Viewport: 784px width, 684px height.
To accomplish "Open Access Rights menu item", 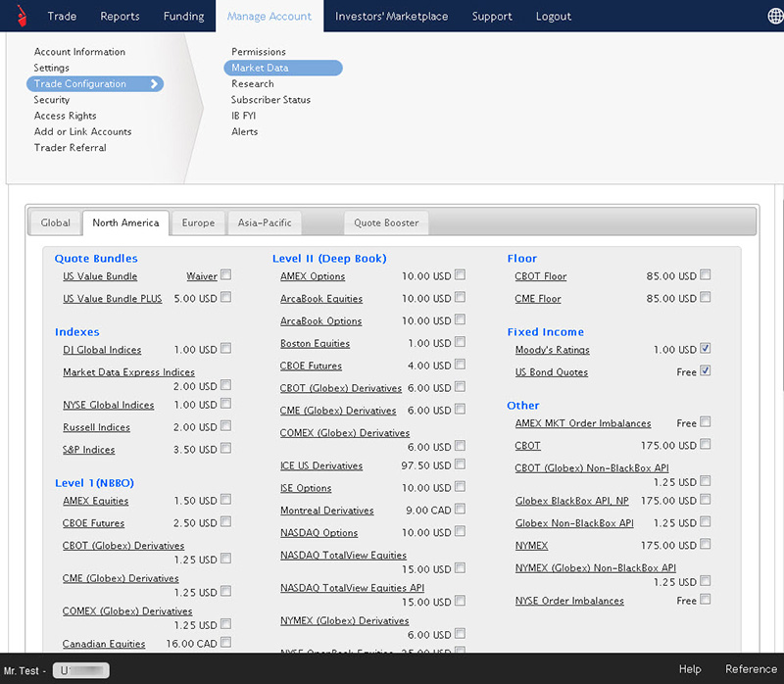I will [x=65, y=116].
